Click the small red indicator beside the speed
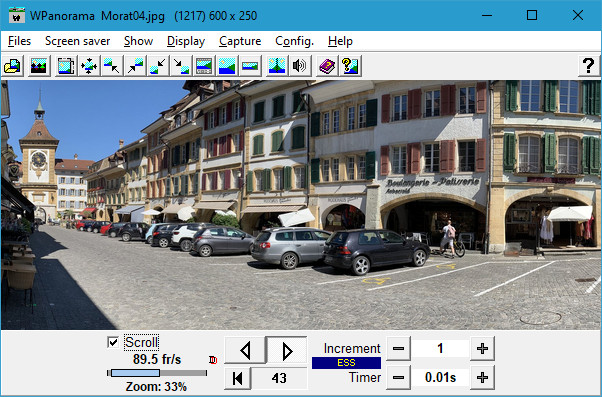Screen dimensions: 602x397 pyautogui.click(x=213, y=360)
